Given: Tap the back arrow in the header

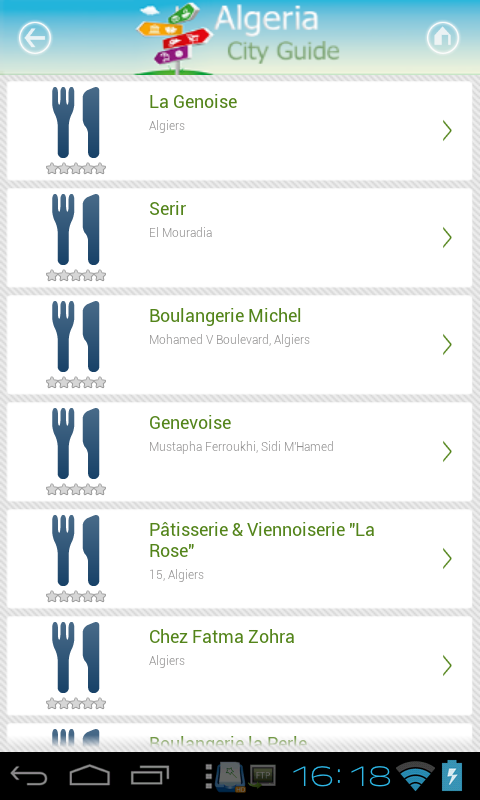Looking at the screenshot, I should click(x=35, y=38).
